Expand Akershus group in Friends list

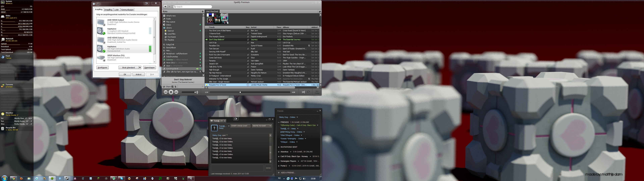(279, 152)
